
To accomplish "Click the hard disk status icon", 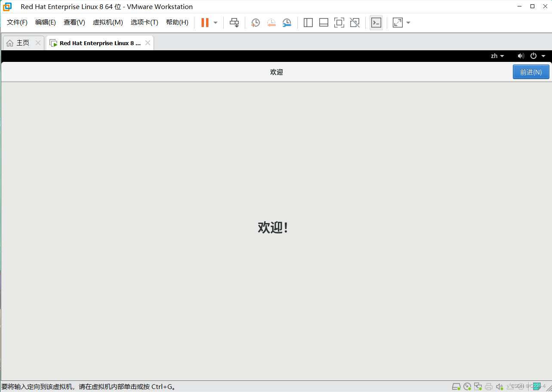I will (456, 386).
